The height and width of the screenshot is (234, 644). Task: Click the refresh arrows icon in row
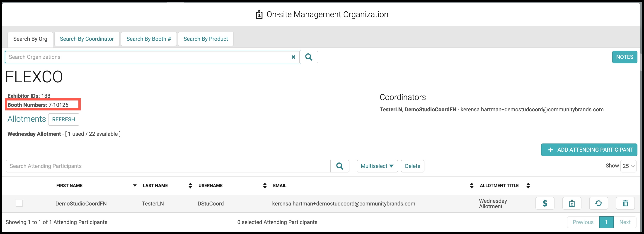point(598,203)
